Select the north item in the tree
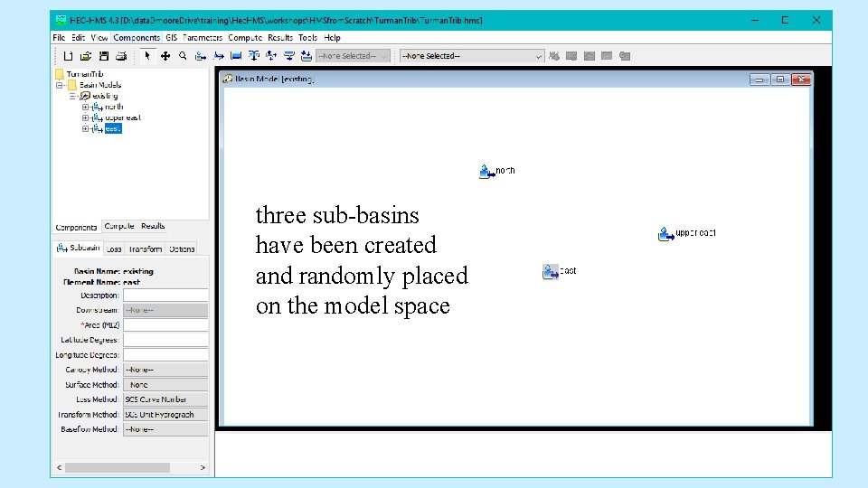The width and height of the screenshot is (868, 488). point(114,107)
